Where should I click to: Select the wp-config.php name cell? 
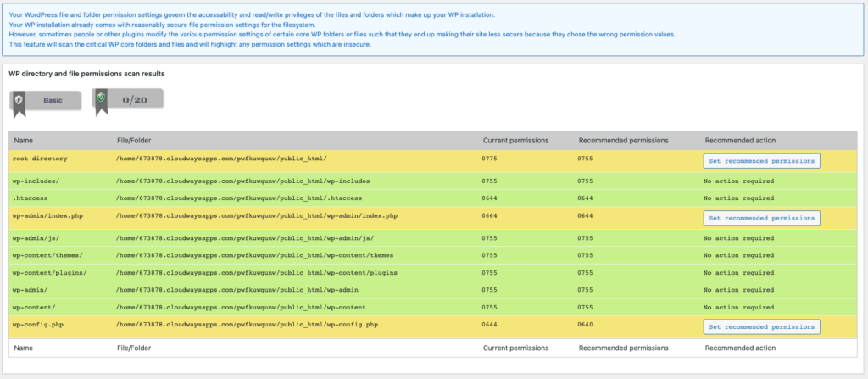point(36,324)
